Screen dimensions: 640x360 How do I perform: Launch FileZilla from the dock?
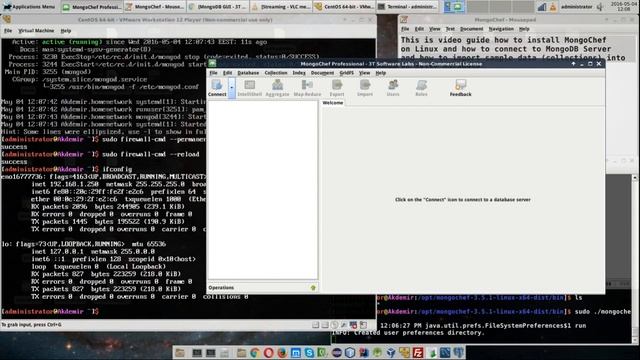[418, 352]
